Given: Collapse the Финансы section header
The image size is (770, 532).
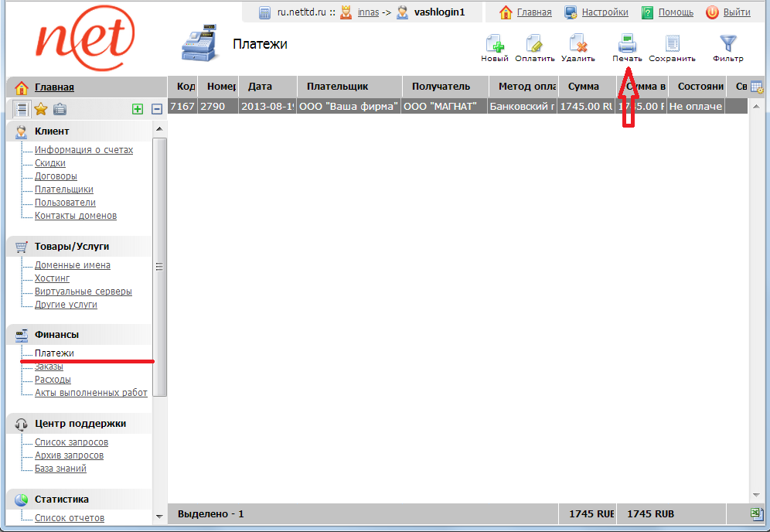Looking at the screenshot, I should coord(56,334).
